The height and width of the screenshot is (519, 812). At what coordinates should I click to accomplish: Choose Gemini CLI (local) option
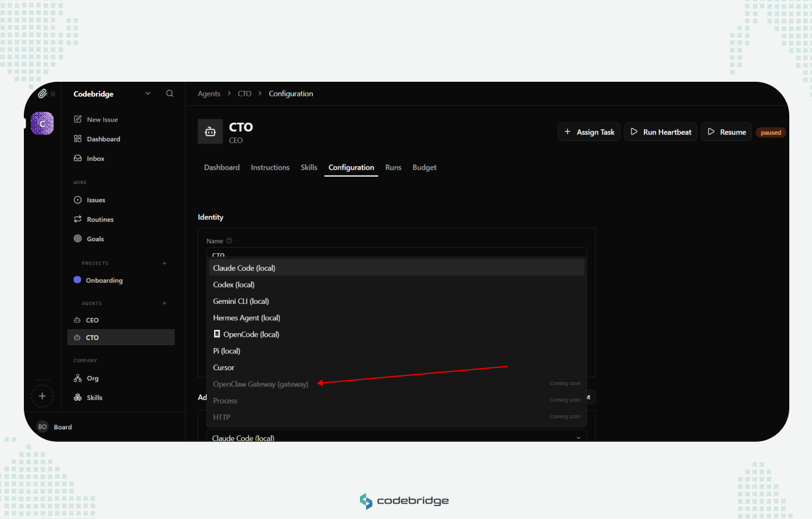(x=396, y=301)
